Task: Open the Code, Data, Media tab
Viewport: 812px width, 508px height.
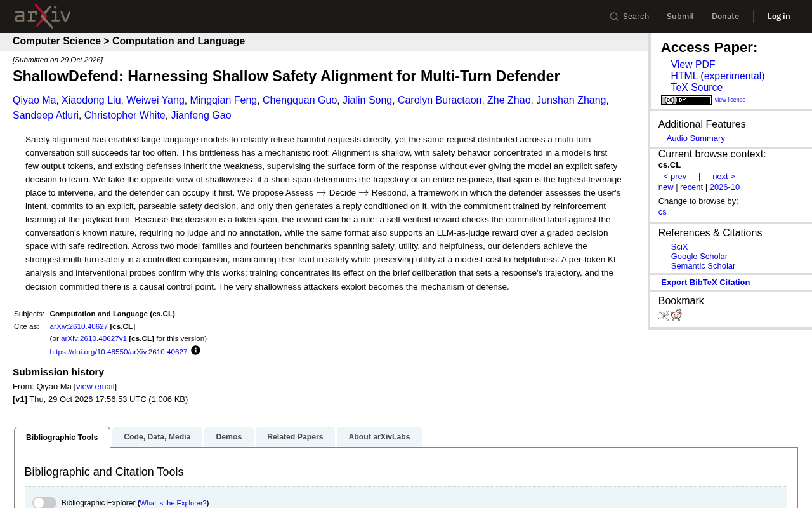Action: [x=157, y=437]
